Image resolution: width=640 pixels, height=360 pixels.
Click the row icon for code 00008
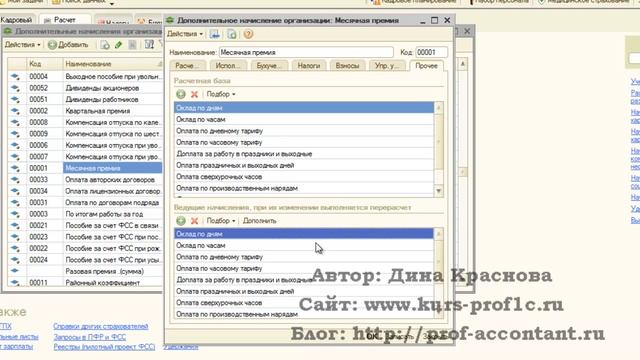[x=16, y=122]
